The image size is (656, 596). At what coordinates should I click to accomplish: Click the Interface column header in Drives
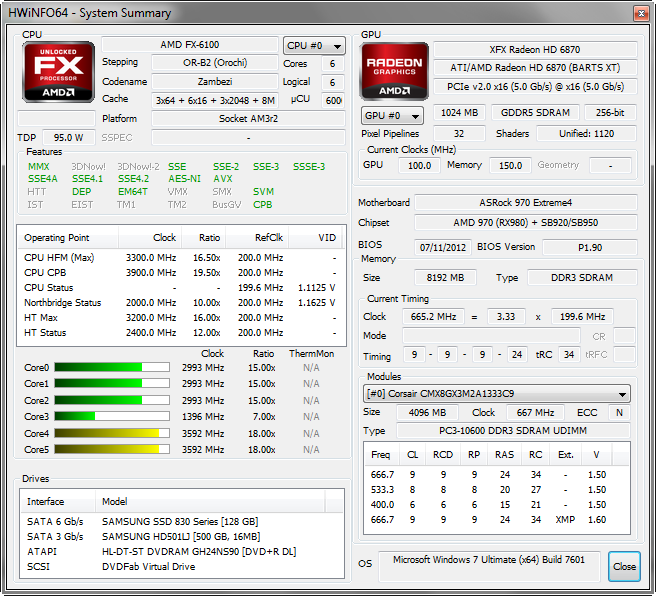pyautogui.click(x=58, y=501)
